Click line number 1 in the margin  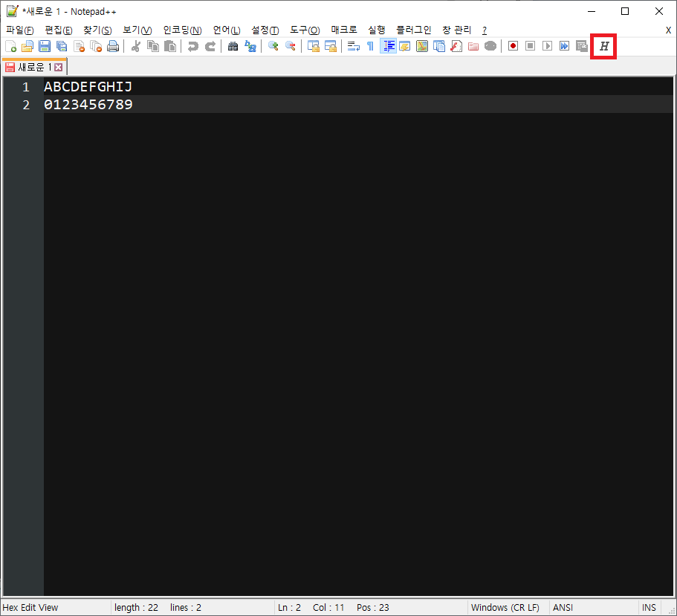[x=26, y=87]
